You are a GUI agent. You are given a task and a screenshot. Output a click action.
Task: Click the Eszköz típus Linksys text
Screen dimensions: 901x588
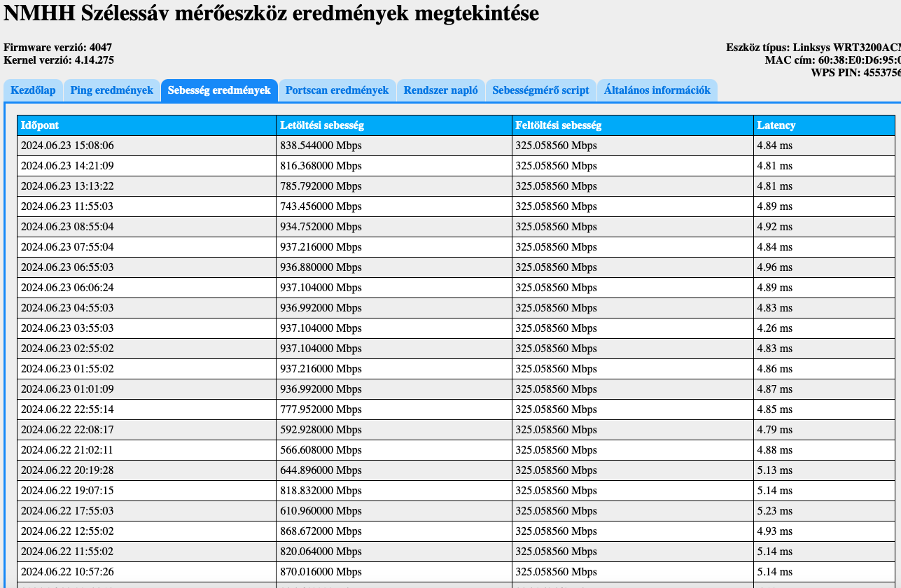pyautogui.click(x=813, y=48)
